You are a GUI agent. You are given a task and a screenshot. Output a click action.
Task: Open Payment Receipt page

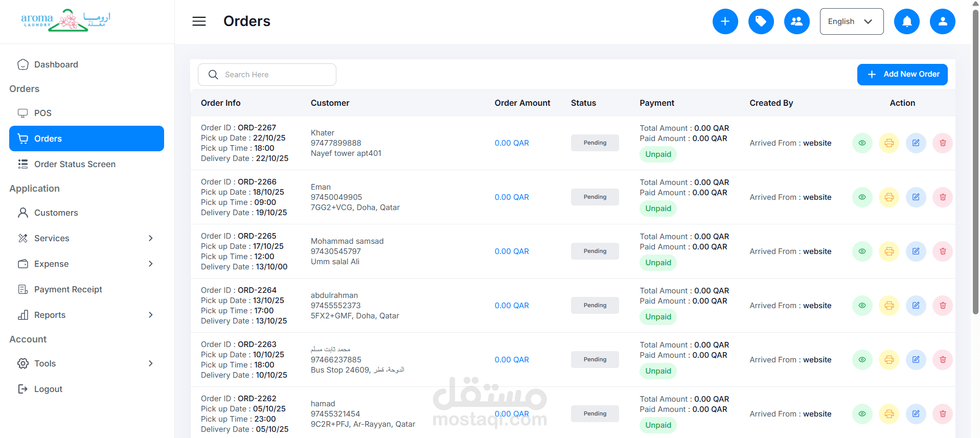click(x=86, y=289)
